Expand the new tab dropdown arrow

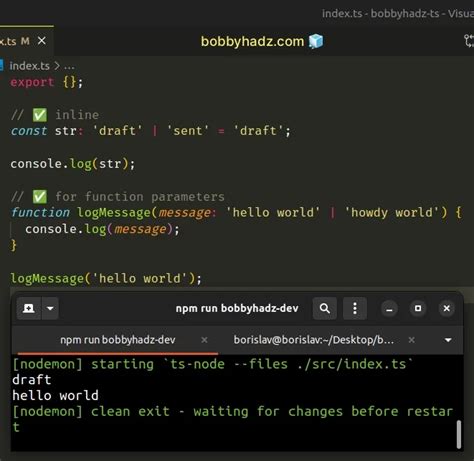(50, 308)
